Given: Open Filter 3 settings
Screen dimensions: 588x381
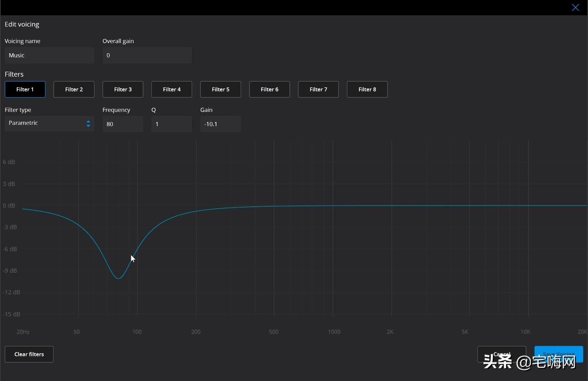Looking at the screenshot, I should (x=123, y=89).
